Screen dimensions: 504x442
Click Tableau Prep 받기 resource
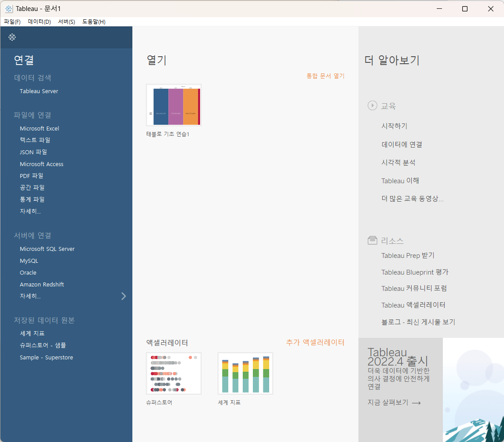pos(408,256)
